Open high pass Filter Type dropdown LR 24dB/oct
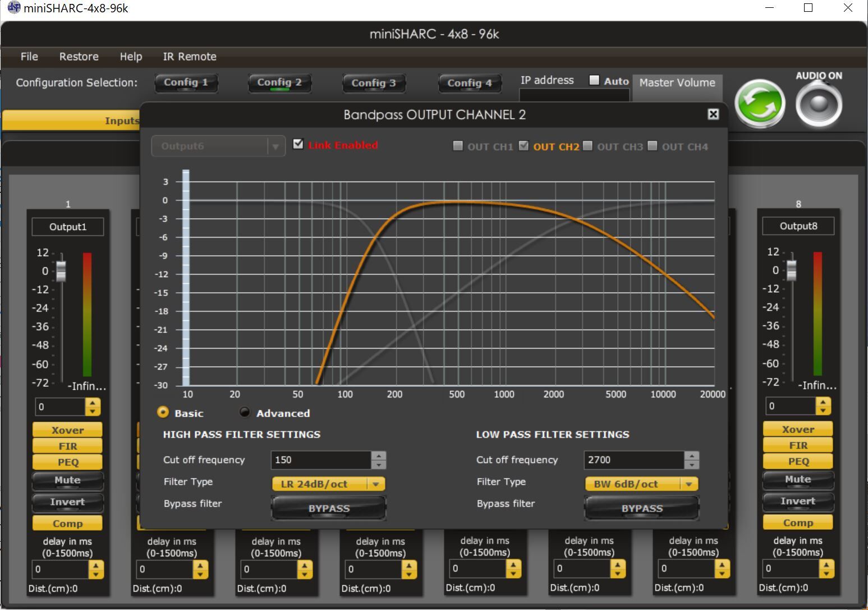 (328, 484)
